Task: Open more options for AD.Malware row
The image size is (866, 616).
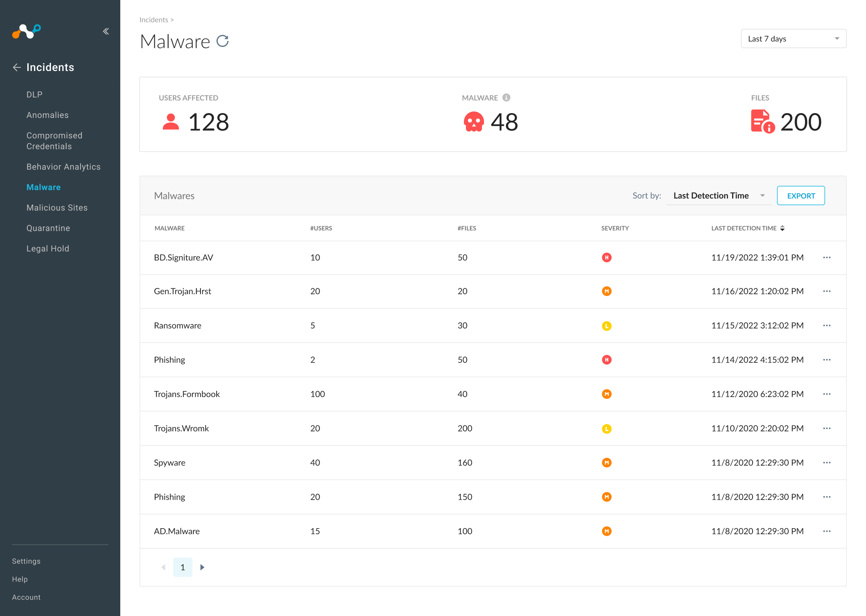Action: (x=827, y=531)
